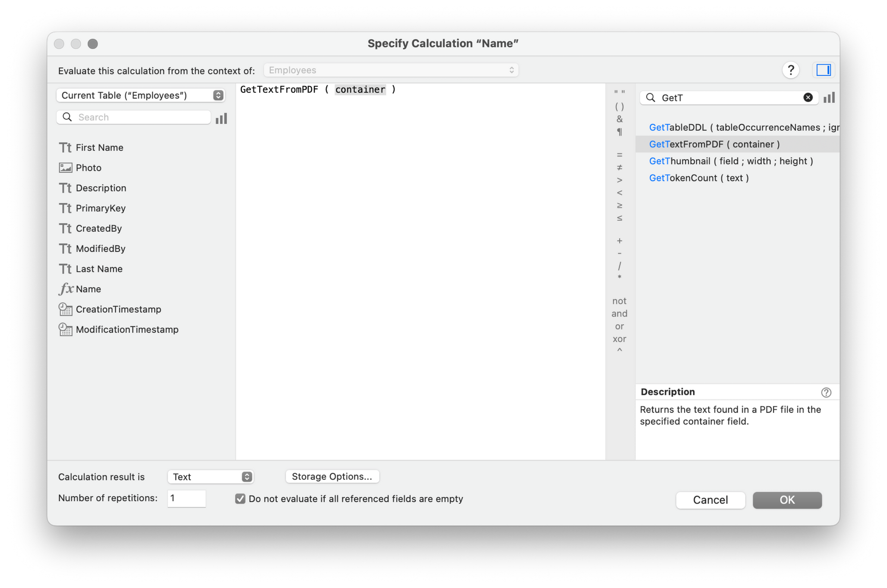Cancel the calculation dialog
The width and height of the screenshot is (887, 588).
[710, 500]
